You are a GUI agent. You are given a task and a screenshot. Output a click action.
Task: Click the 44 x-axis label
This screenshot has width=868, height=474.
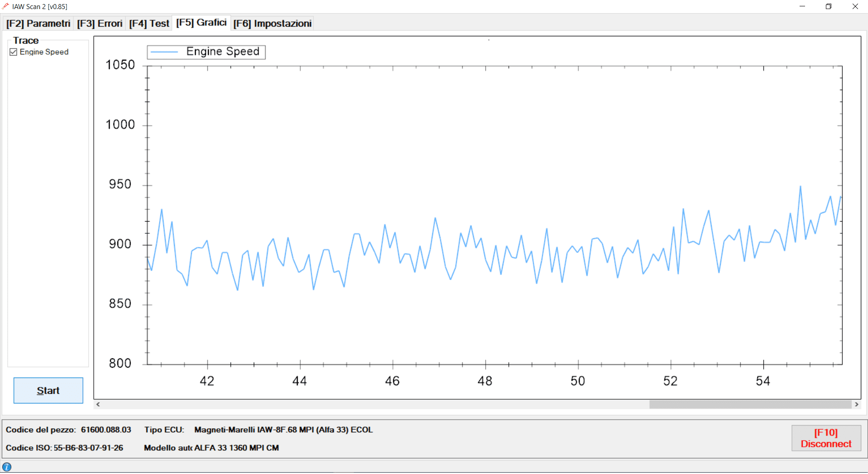pyautogui.click(x=299, y=381)
